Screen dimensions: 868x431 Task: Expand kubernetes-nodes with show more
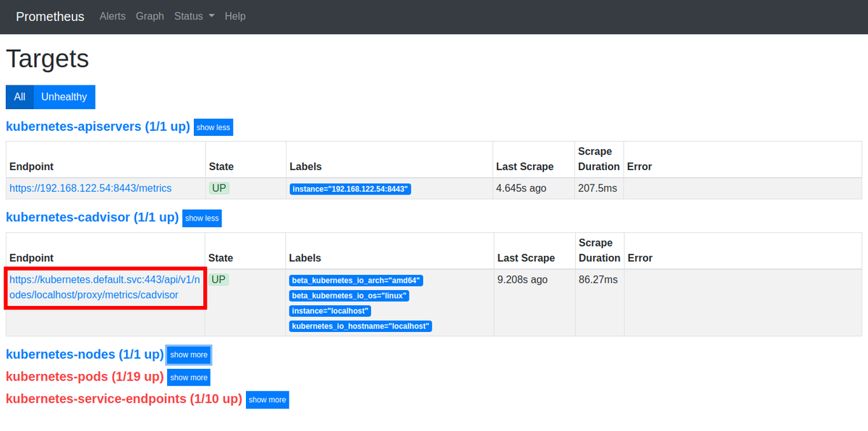[x=189, y=355]
